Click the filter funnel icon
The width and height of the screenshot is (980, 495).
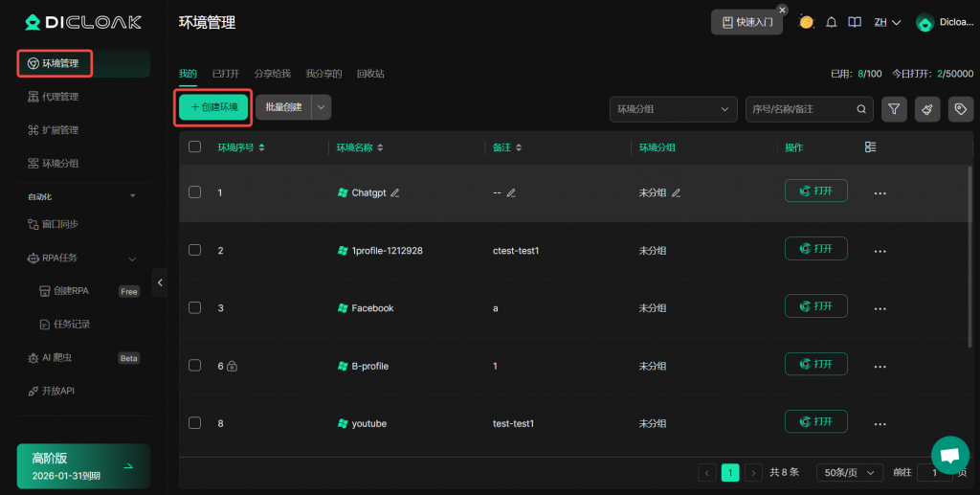pyautogui.click(x=894, y=109)
